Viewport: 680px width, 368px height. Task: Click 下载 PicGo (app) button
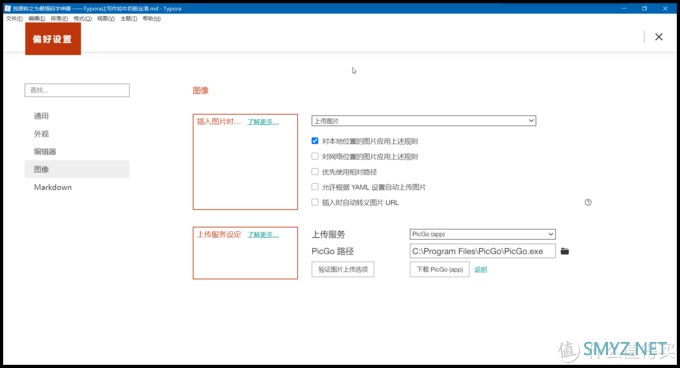point(439,269)
